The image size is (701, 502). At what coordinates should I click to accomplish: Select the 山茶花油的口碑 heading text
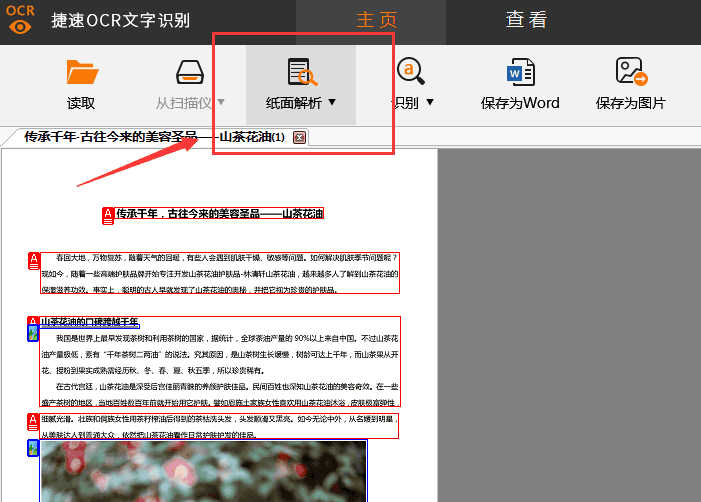[x=89, y=322]
